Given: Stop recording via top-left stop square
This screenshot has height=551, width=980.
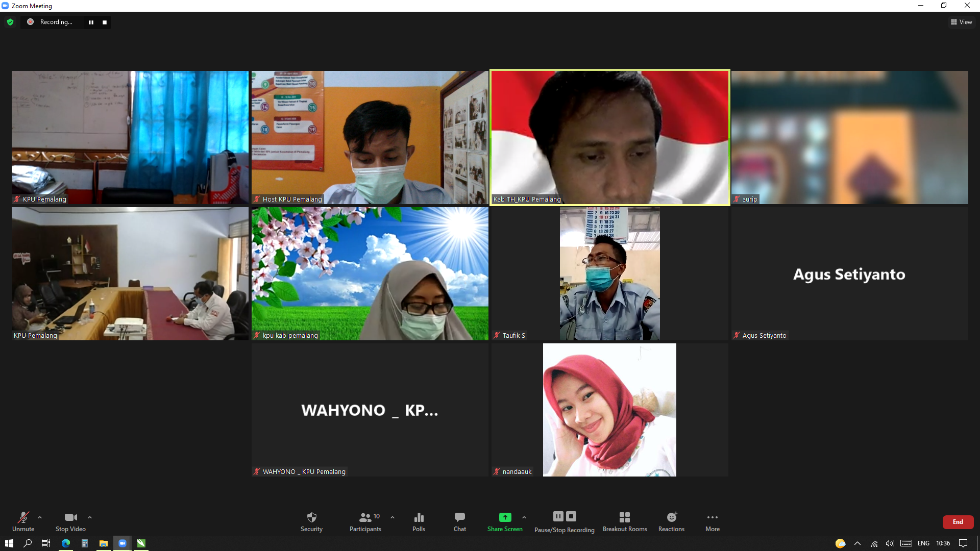Looking at the screenshot, I should pyautogui.click(x=105, y=22).
